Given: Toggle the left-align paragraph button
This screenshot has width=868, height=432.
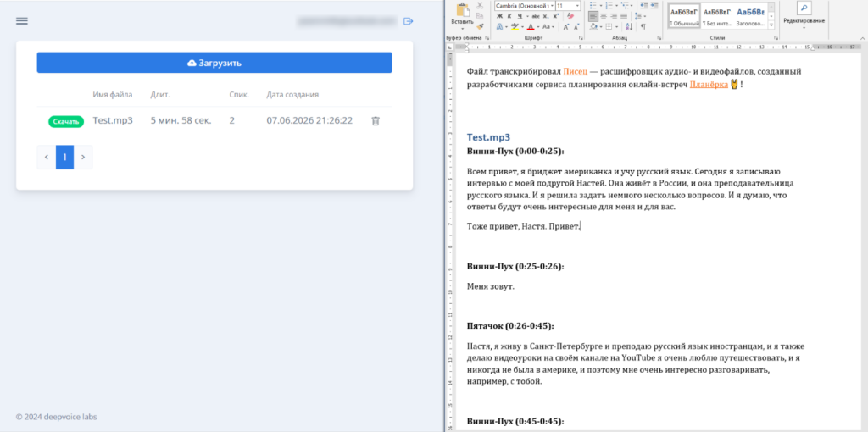Looking at the screenshot, I should click(x=593, y=16).
